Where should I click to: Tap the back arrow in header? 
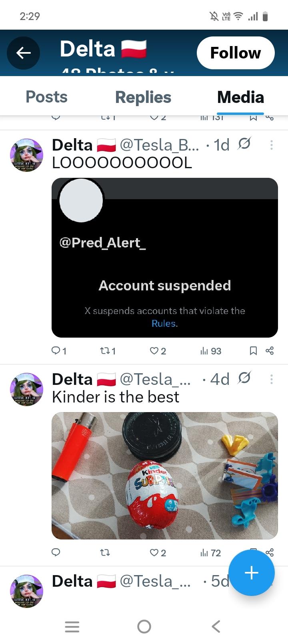tap(23, 53)
